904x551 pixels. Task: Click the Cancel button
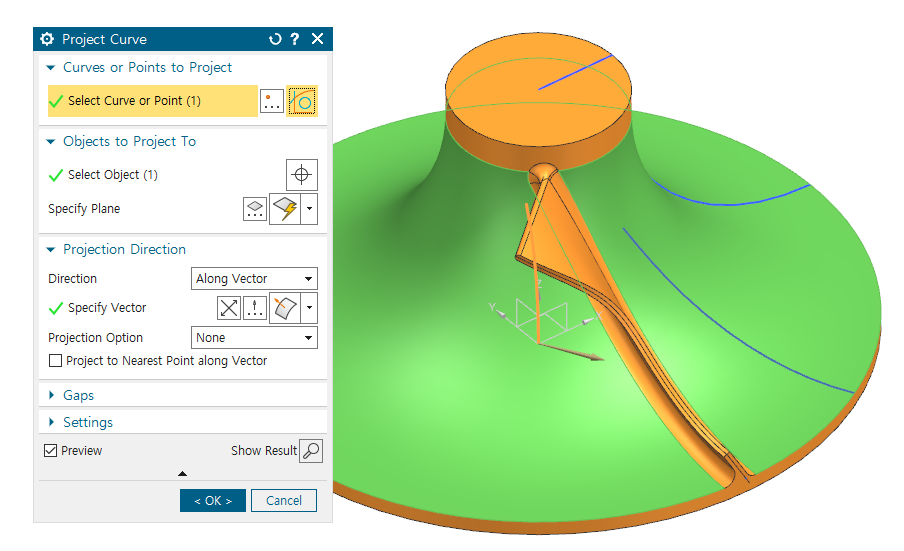pos(284,501)
